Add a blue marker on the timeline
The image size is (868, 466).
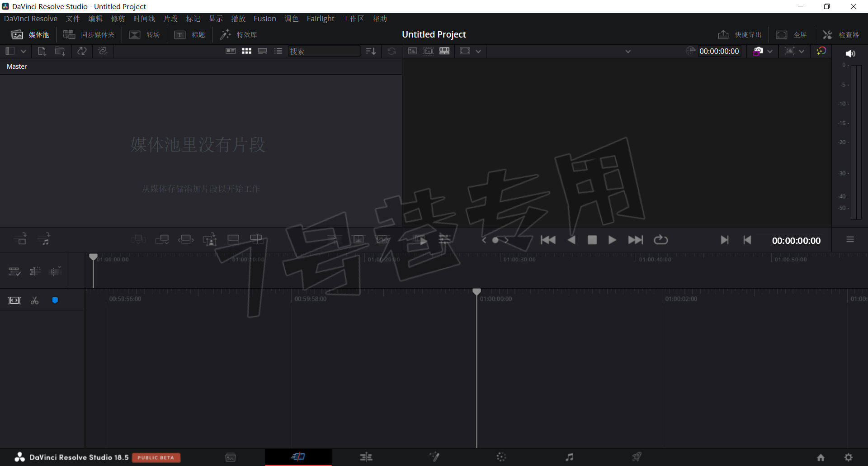click(x=55, y=300)
